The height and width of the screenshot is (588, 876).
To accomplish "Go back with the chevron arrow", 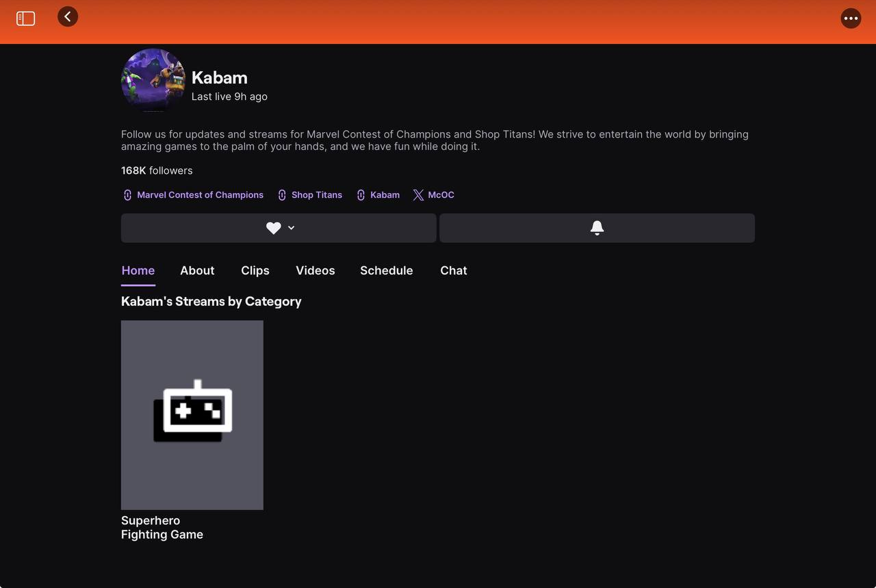I will pos(68,16).
